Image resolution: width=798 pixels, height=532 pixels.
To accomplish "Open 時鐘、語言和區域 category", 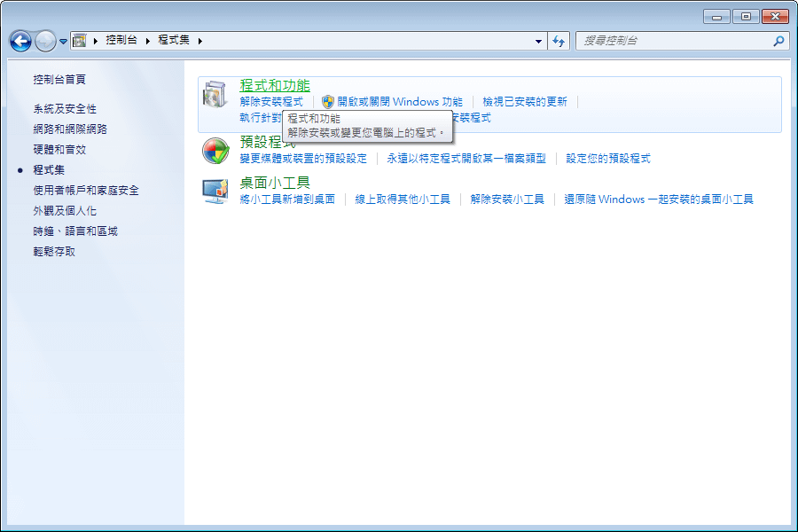I will (x=75, y=231).
